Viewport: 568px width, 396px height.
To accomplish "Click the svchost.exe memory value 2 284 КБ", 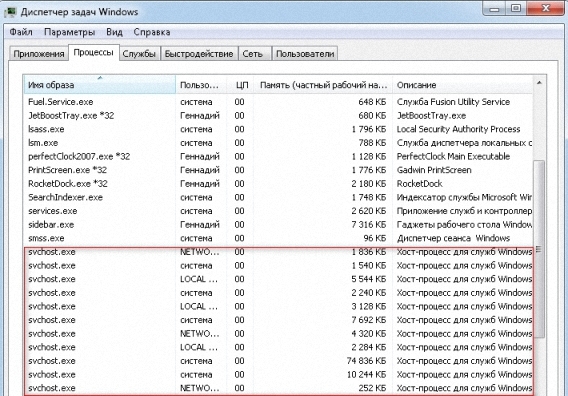I will [x=368, y=347].
